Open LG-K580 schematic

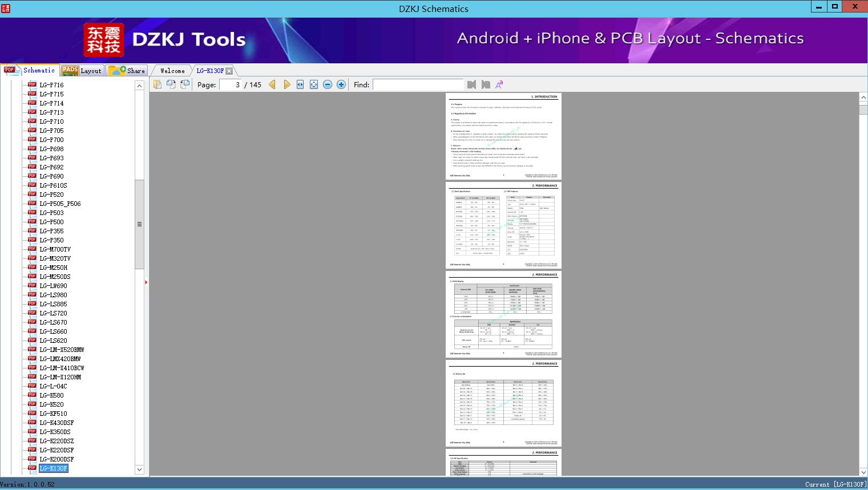coord(51,395)
